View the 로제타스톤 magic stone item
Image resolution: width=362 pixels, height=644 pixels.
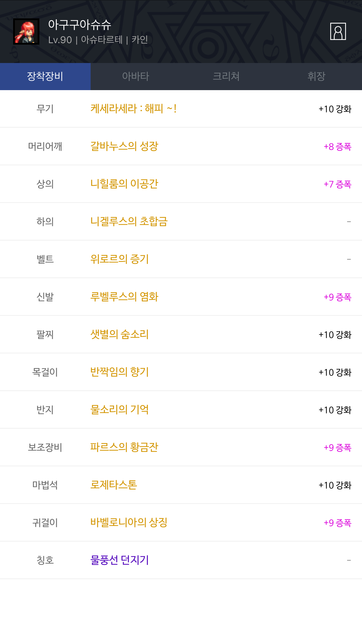114,485
